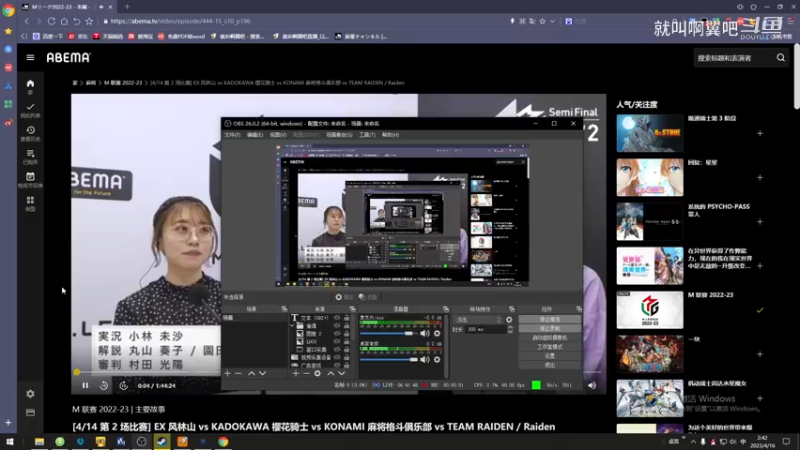The height and width of the screenshot is (450, 800).
Task: Open OBS 工具(T) menu
Action: [367, 135]
